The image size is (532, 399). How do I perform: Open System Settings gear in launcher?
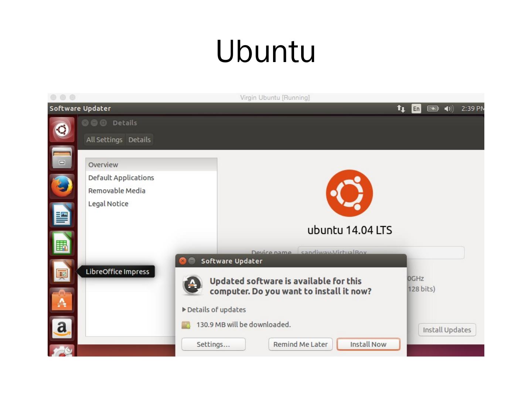pyautogui.click(x=62, y=351)
